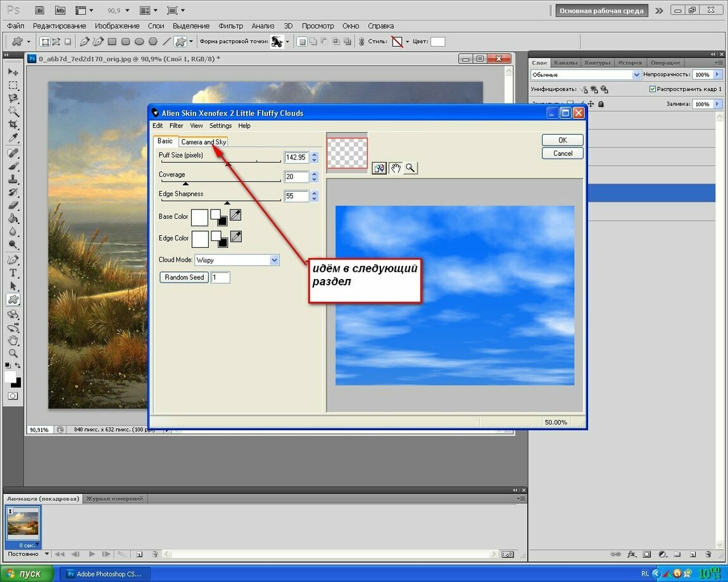Choose the Healing Brush tool

[13, 152]
